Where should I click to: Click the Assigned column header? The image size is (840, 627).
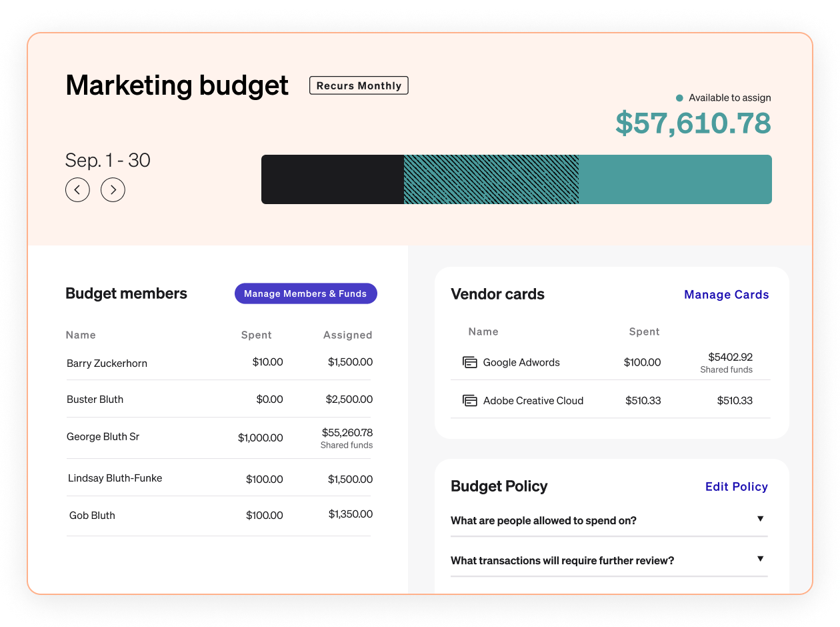[x=347, y=335]
